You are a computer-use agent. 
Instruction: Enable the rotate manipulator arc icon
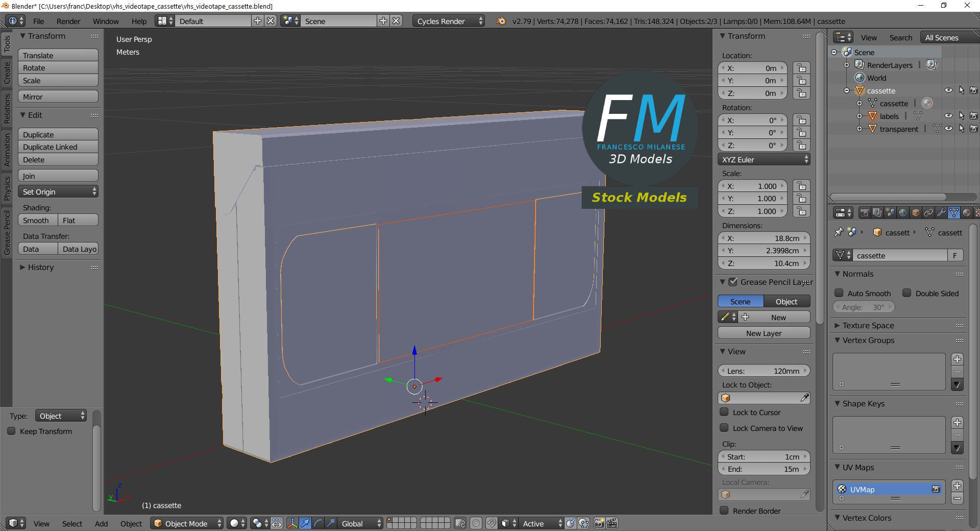click(x=318, y=523)
